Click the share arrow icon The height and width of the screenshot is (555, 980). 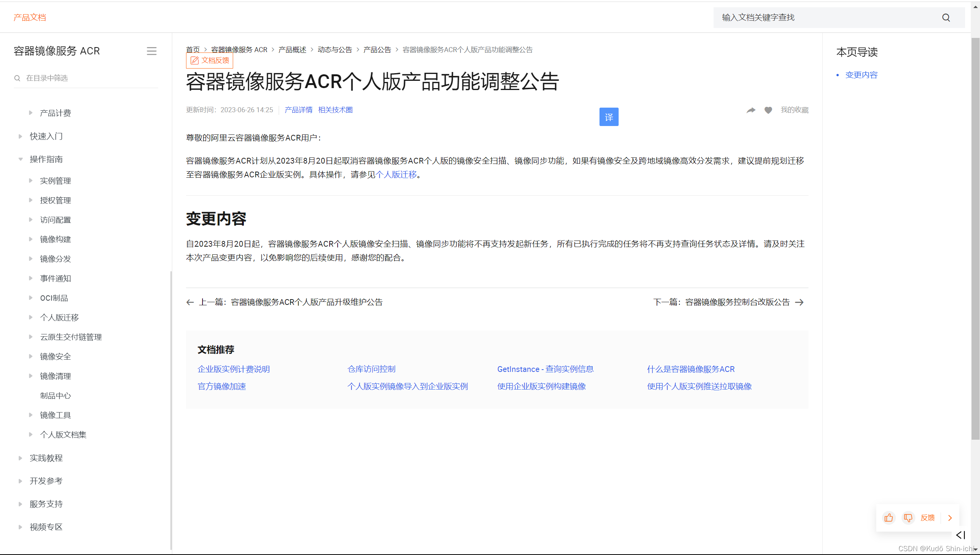click(x=751, y=110)
